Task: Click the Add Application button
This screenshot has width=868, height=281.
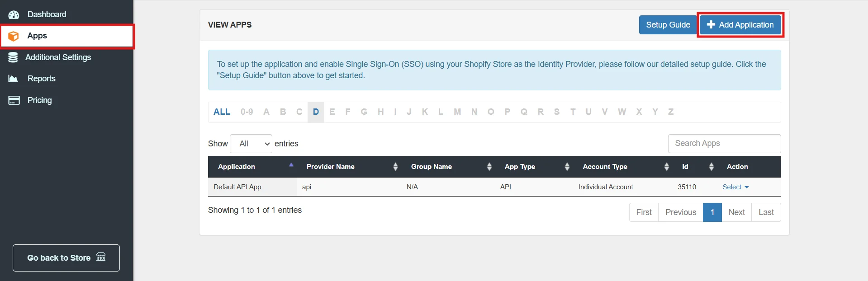Action: click(740, 25)
